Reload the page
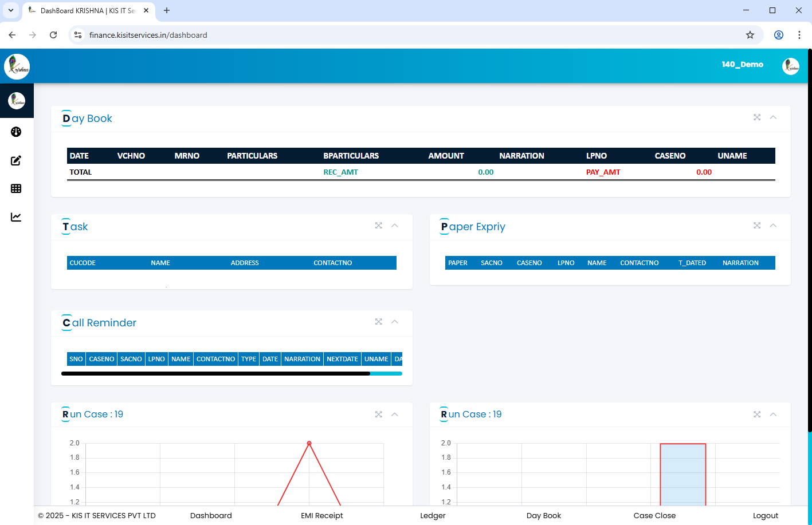Viewport: 812px width, 525px height. point(53,35)
